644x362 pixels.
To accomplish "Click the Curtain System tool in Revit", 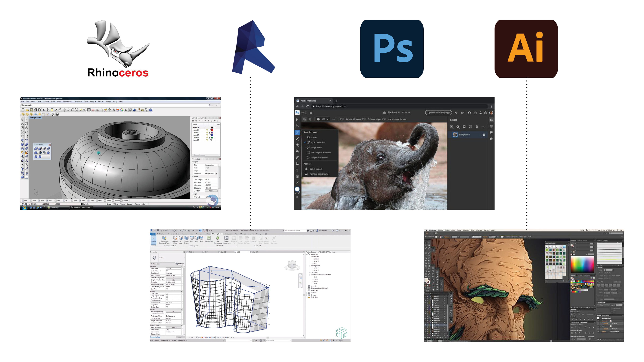I will coord(186,240).
